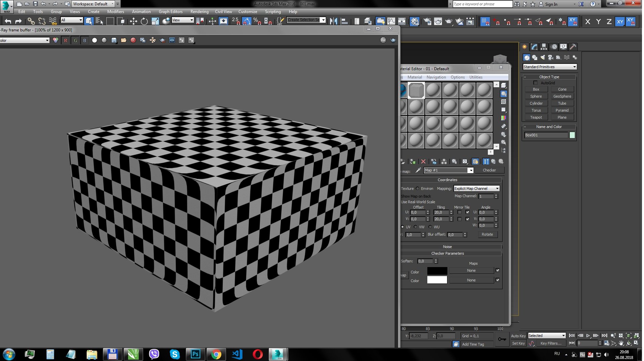Click the Checker map type button
Screen dimensions: 644x361
click(489, 170)
